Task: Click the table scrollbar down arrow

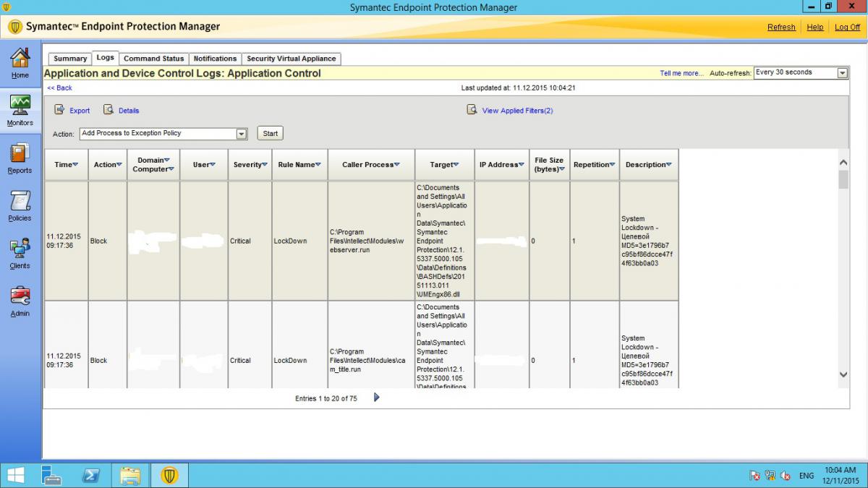Action: tap(843, 374)
